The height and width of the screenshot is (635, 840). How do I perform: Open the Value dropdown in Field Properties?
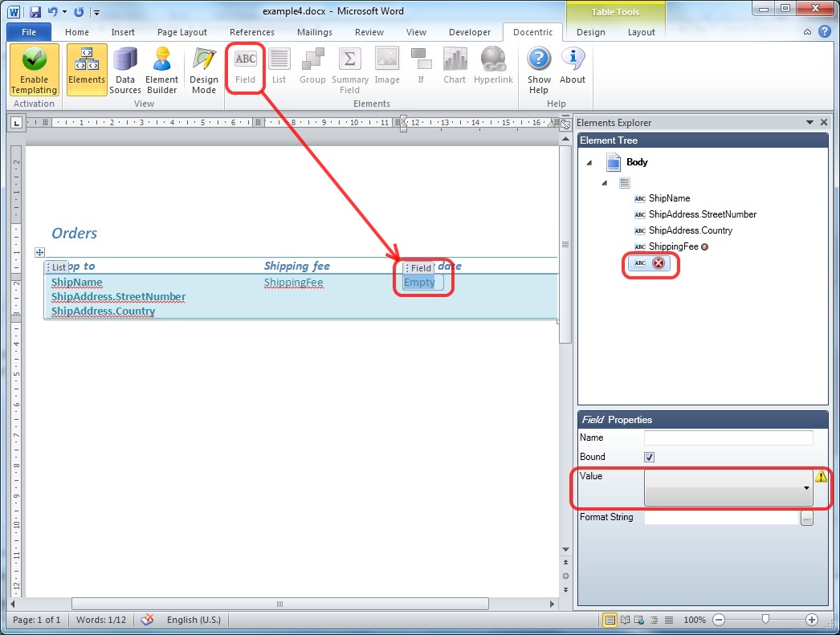pyautogui.click(x=728, y=488)
